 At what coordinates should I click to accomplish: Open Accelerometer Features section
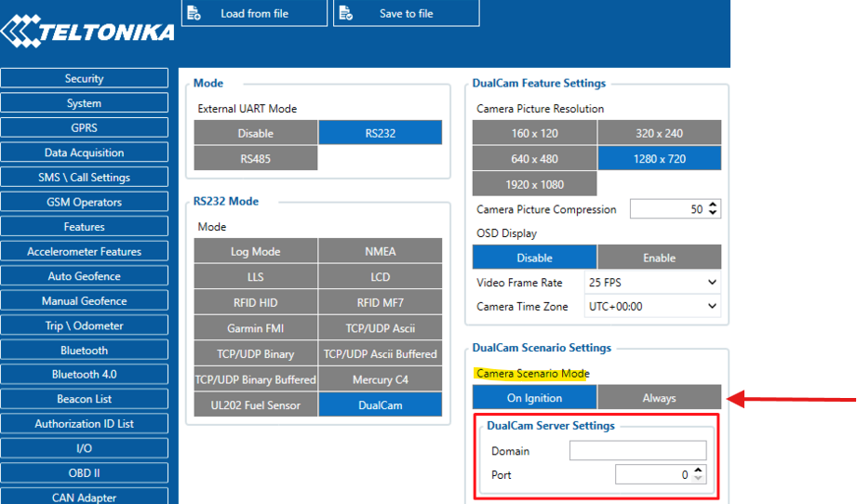point(84,251)
